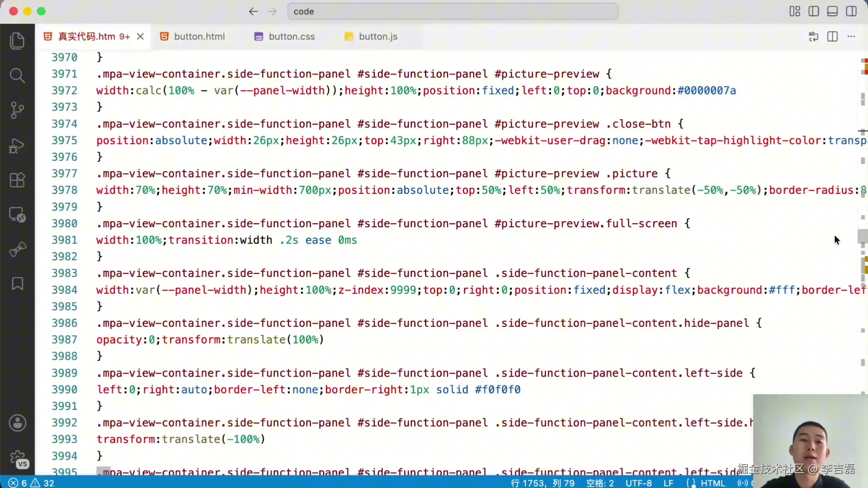
Task: Open the Explorer files view
Action: [17, 41]
